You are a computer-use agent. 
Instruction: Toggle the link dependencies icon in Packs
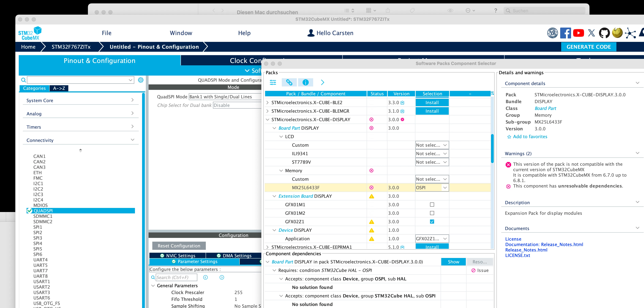[x=289, y=82]
